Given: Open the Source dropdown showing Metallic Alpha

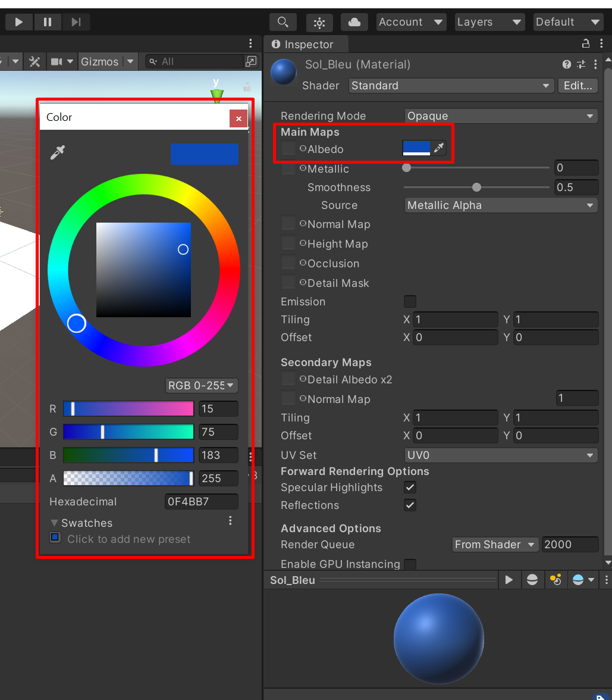Looking at the screenshot, I should pos(501,205).
